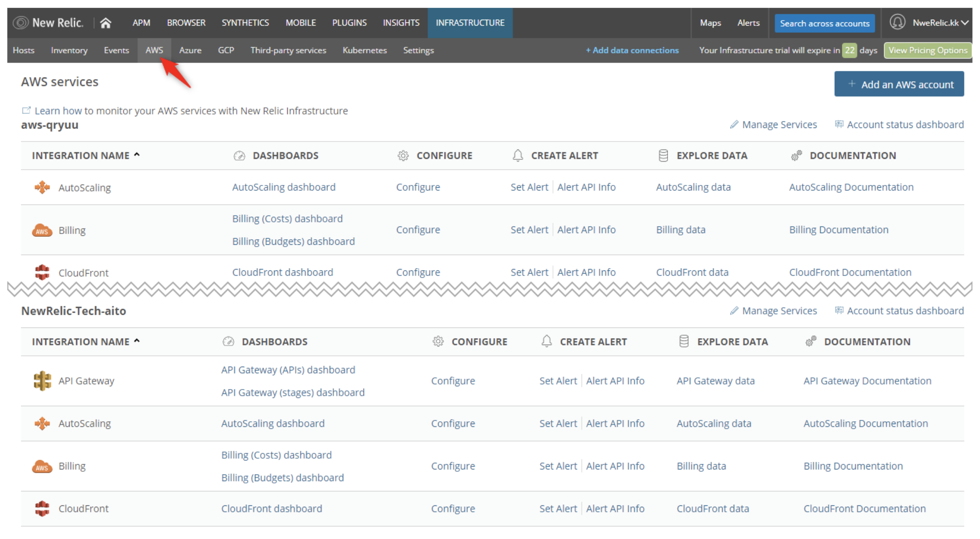Open the Settings tab
The image size is (980, 539).
pyautogui.click(x=418, y=50)
